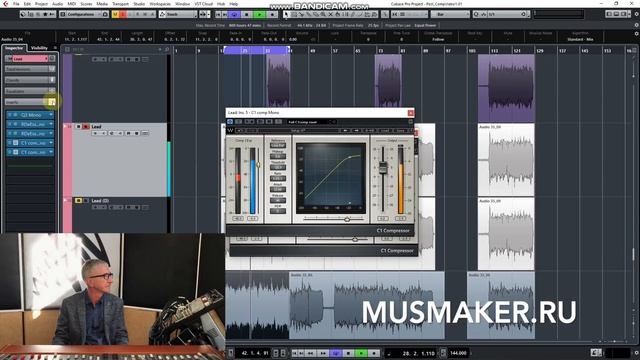Open editor of last C1 comp insert
Screen dimensions: 640x360
pyautogui.click(x=16, y=152)
